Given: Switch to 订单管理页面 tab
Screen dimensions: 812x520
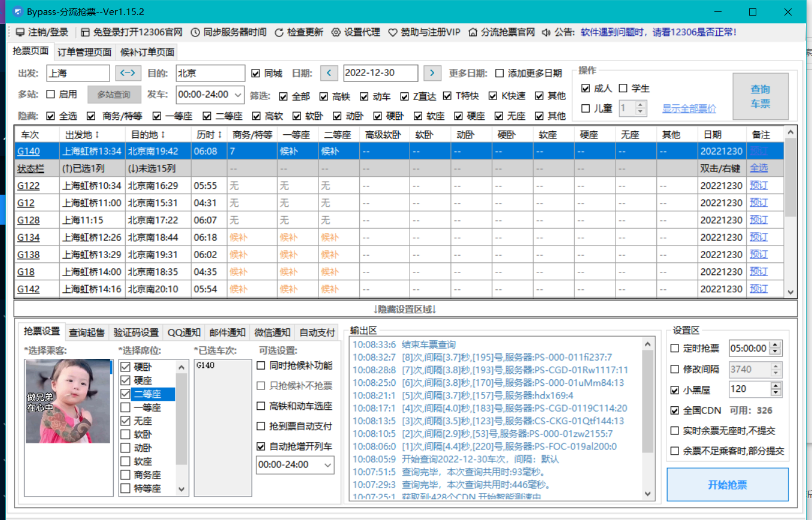Looking at the screenshot, I should (84, 52).
